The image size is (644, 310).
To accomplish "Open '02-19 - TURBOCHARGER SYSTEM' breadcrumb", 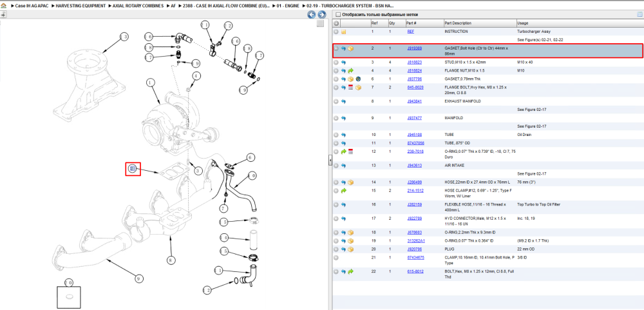I will pyautogui.click(x=350, y=6).
